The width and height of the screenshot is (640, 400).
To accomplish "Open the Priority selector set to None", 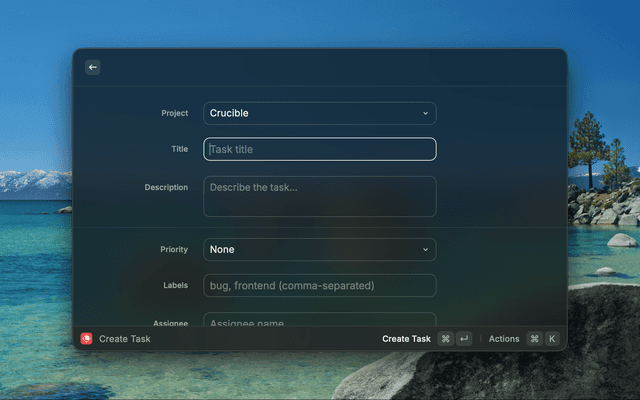I will click(x=310, y=250).
